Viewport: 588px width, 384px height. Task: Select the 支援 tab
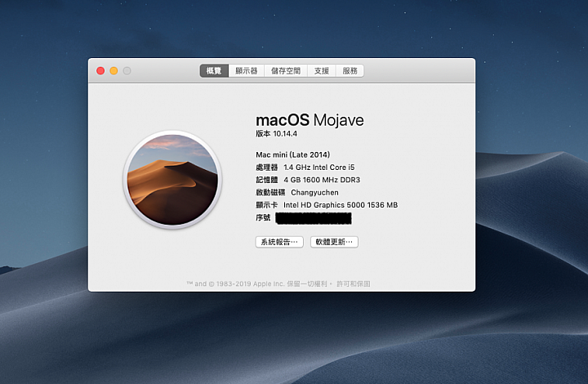click(x=322, y=71)
